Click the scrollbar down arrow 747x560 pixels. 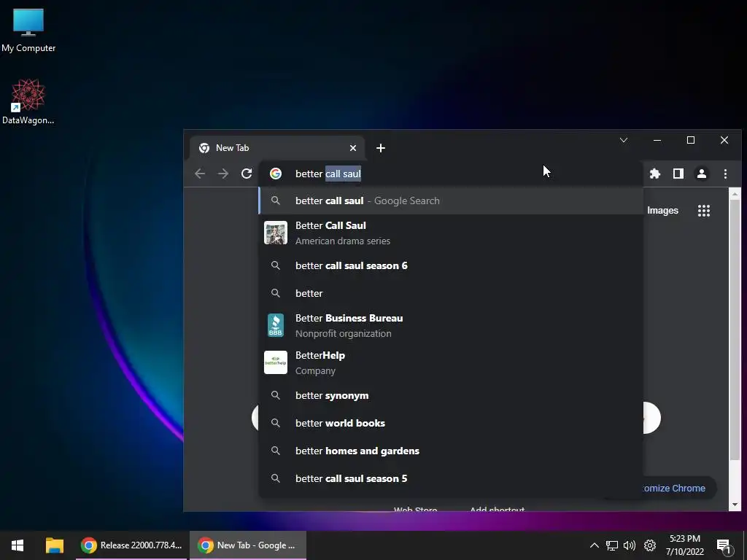[x=734, y=505]
